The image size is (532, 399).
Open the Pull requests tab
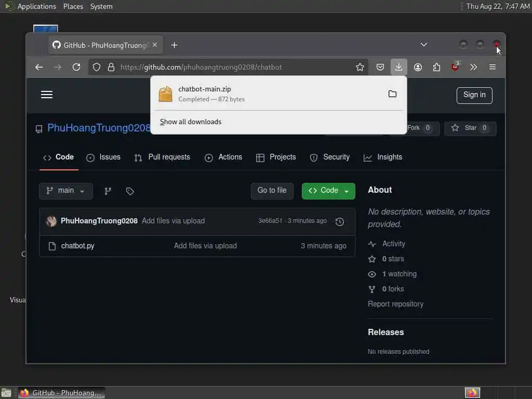pyautogui.click(x=162, y=157)
